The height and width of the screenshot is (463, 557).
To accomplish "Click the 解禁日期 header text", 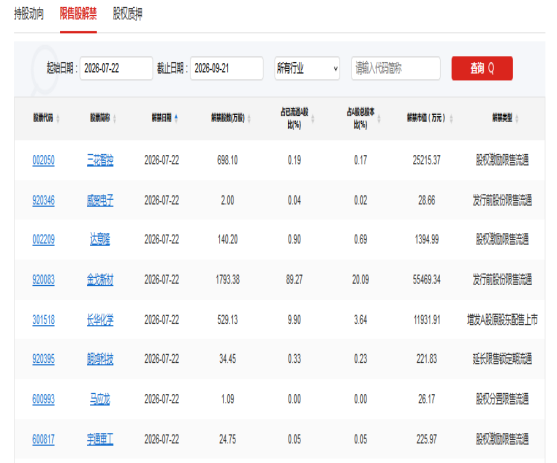I will click(162, 118).
